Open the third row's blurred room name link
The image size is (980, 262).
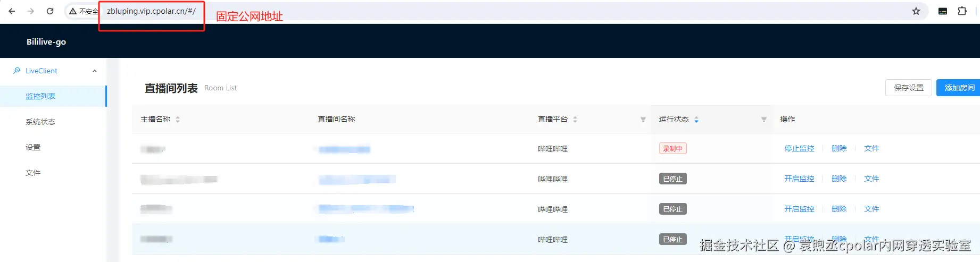pyautogui.click(x=366, y=209)
